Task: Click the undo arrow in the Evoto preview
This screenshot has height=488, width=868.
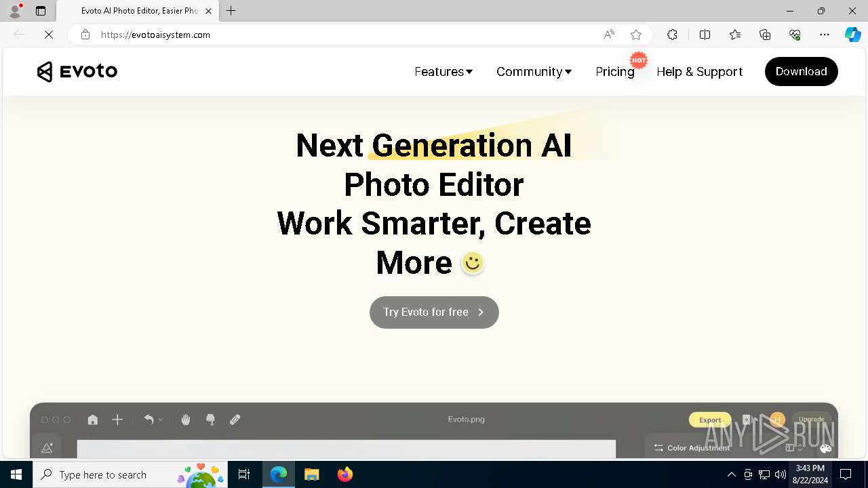Action: click(149, 420)
